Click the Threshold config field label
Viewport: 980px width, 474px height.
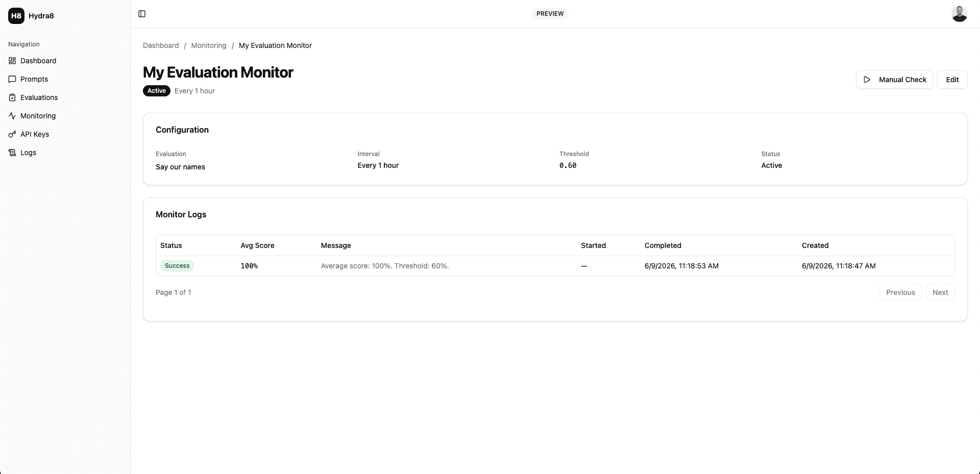click(x=574, y=154)
